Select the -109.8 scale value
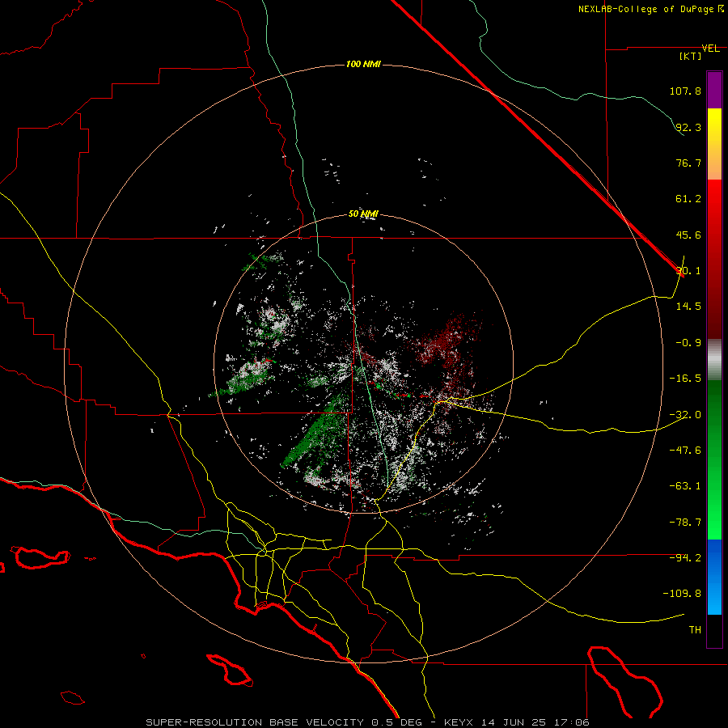The width and height of the screenshot is (728, 728). (x=682, y=594)
